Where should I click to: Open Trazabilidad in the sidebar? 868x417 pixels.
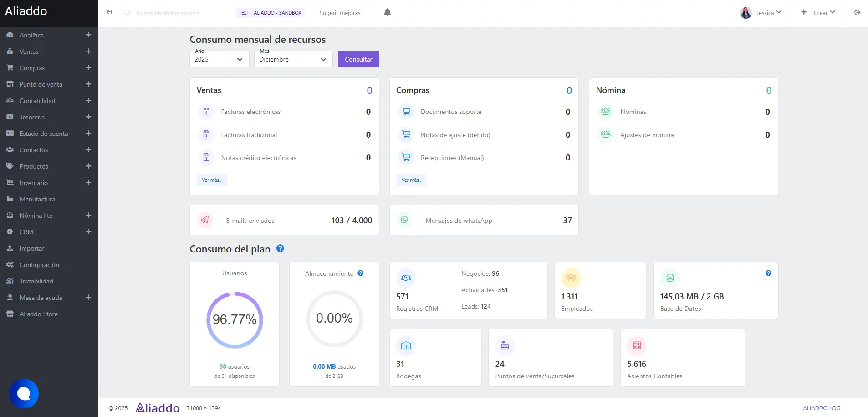[36, 281]
